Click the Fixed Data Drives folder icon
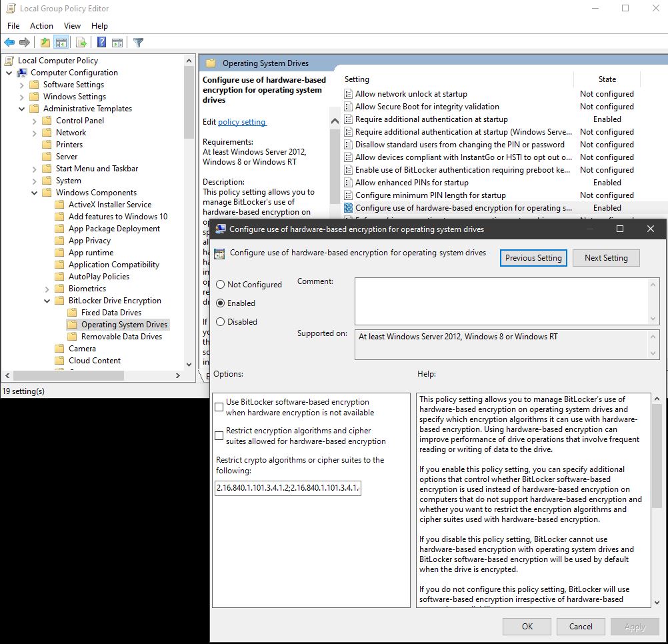 (73, 313)
